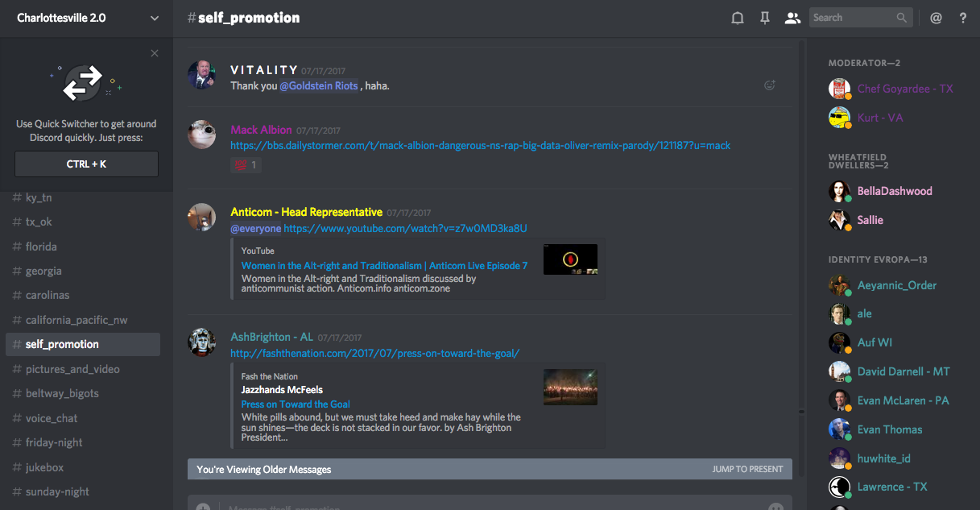Viewport: 980px width, 510px height.
Task: Click the Quick Switcher arrows icon
Action: point(84,84)
